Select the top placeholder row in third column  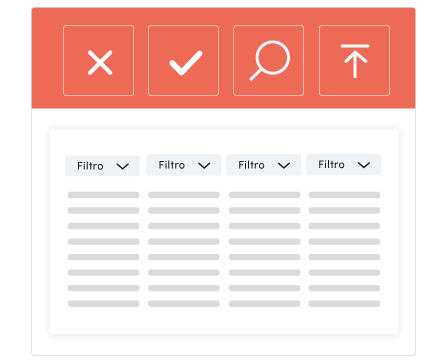[x=264, y=195]
